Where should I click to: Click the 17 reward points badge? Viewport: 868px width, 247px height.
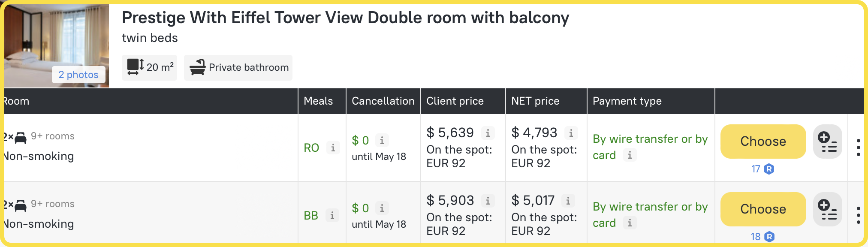(763, 169)
